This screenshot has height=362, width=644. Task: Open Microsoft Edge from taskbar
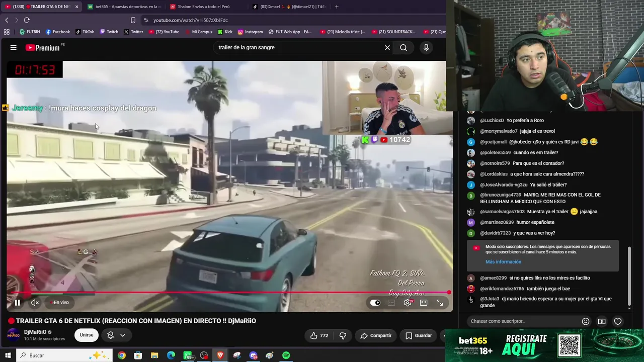coord(171,355)
